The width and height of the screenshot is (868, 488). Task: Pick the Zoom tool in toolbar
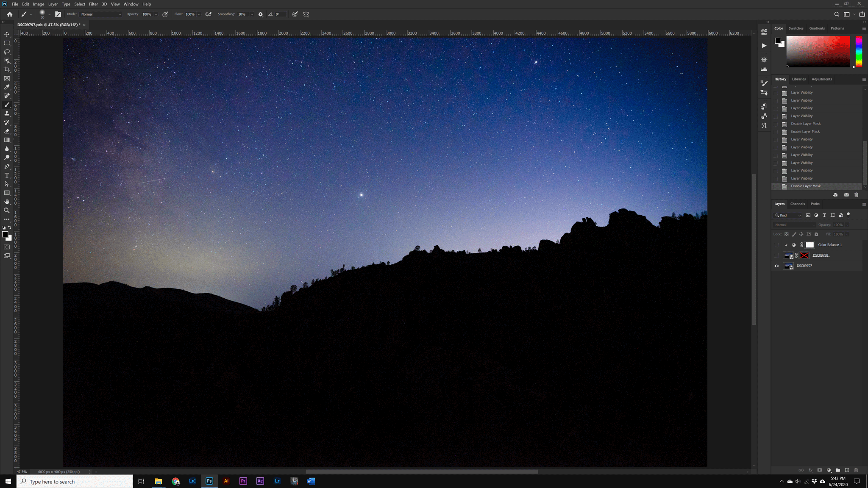point(7,211)
